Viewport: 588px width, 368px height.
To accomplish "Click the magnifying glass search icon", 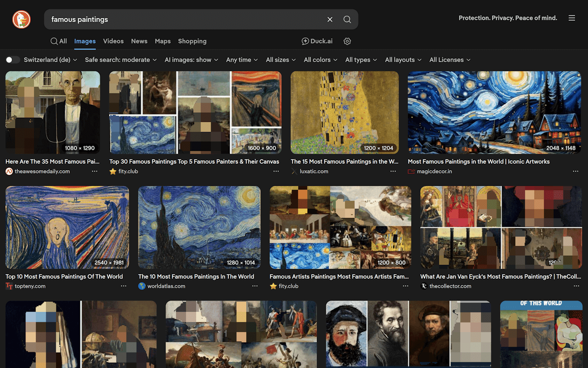I will [347, 19].
